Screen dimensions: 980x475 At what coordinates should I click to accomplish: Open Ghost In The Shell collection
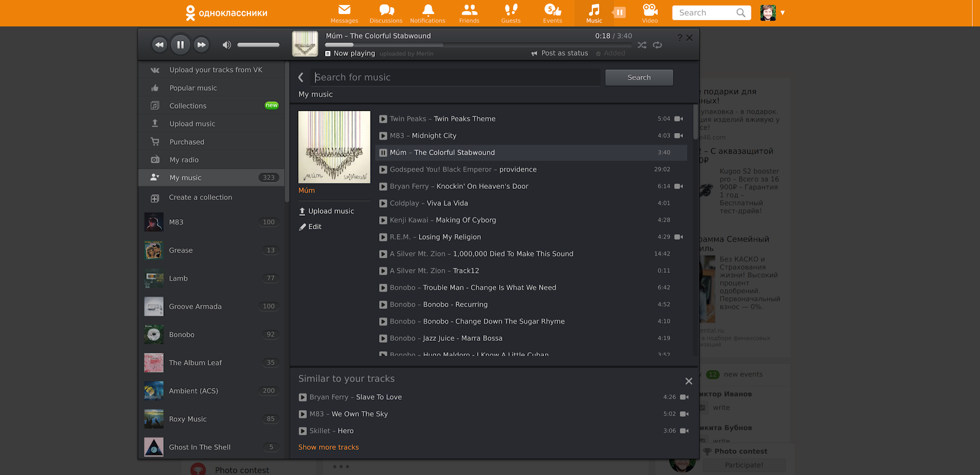pyautogui.click(x=212, y=447)
